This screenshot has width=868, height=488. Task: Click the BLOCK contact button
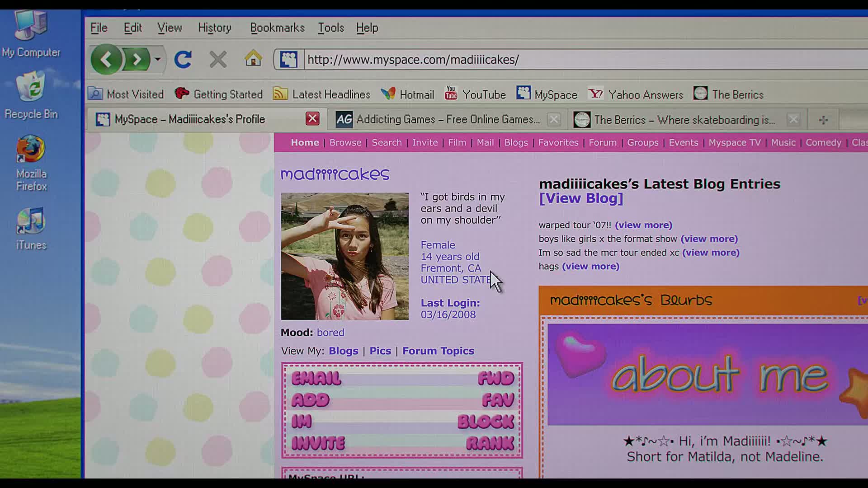(x=486, y=422)
